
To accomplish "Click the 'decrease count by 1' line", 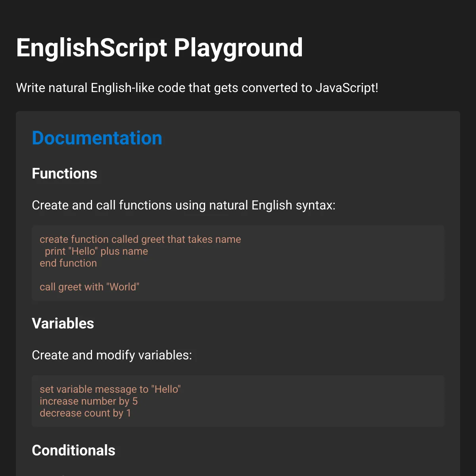I will [x=85, y=413].
